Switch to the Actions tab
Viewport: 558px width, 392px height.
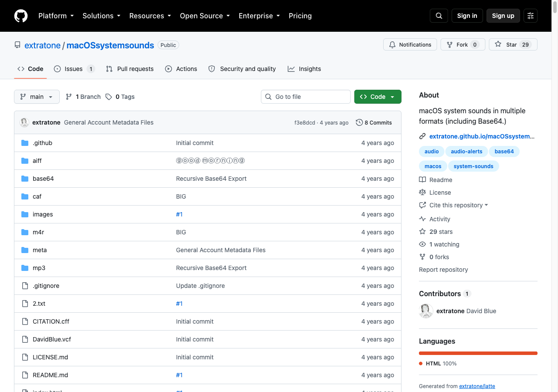pos(181,69)
